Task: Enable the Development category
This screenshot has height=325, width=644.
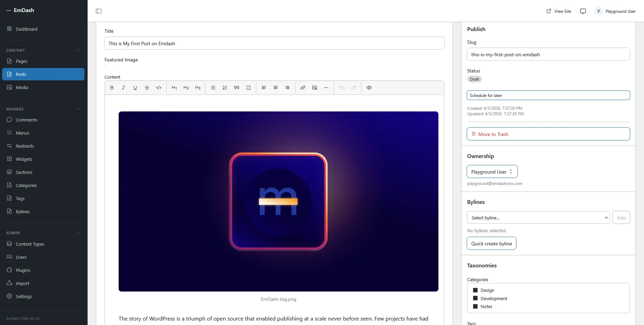Action: click(x=475, y=298)
